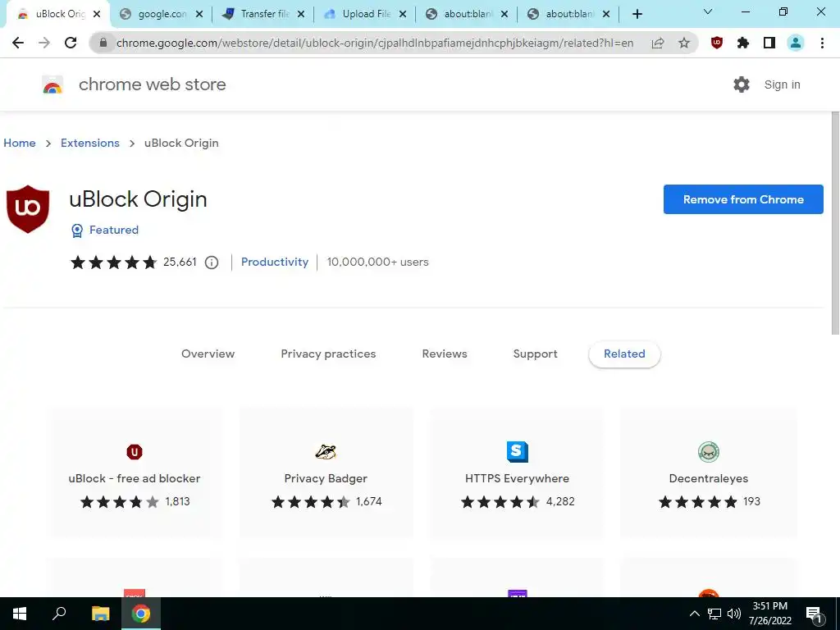
Task: Click Chrome icon in taskbar
Action: tap(141, 614)
